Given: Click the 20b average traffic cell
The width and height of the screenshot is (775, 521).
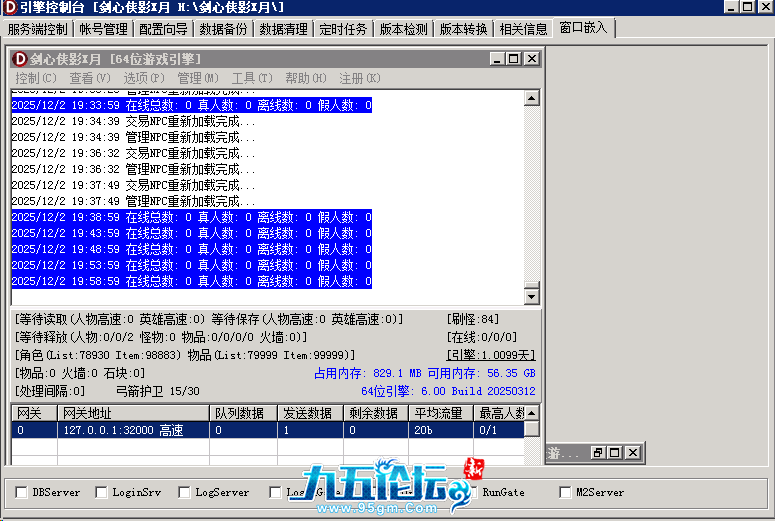Looking at the screenshot, I should click(x=441, y=430).
